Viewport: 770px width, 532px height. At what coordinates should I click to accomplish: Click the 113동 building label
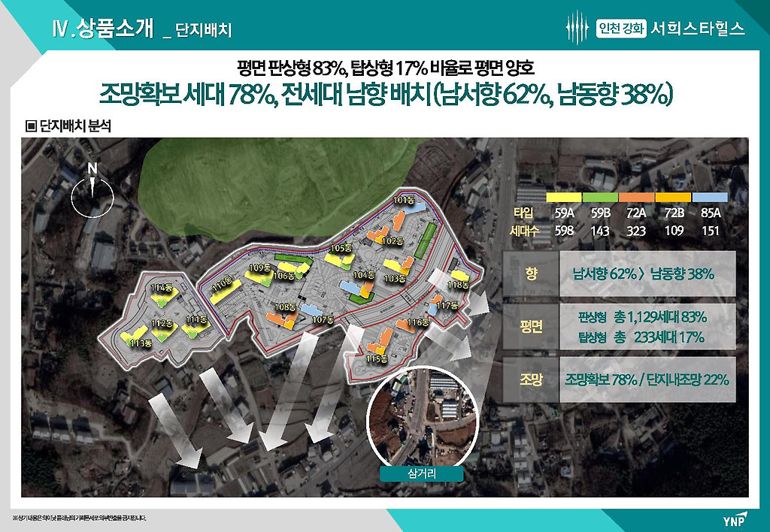point(141,343)
